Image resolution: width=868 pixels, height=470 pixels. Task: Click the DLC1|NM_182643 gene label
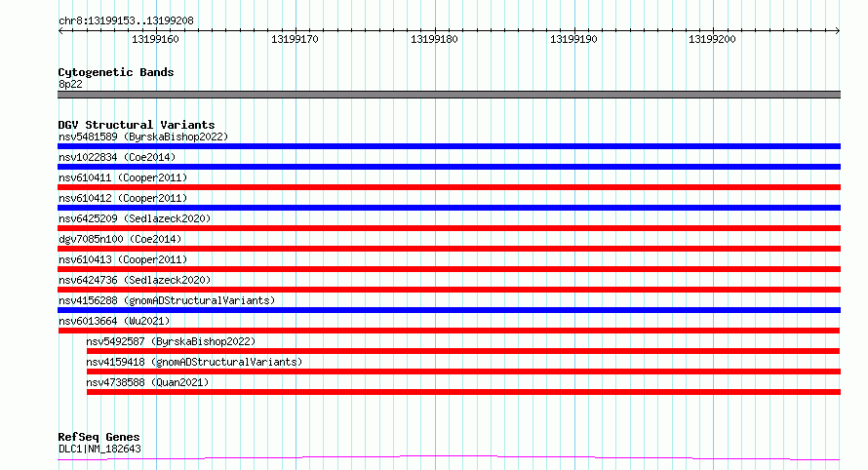point(99,449)
